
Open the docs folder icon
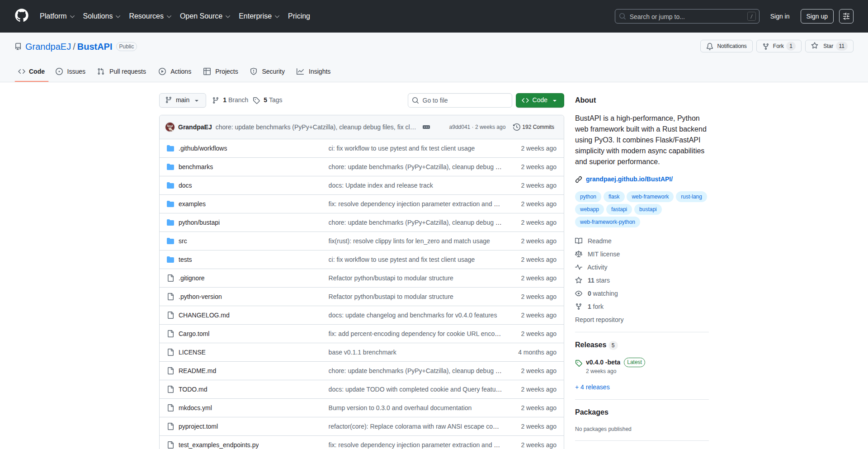(x=170, y=185)
